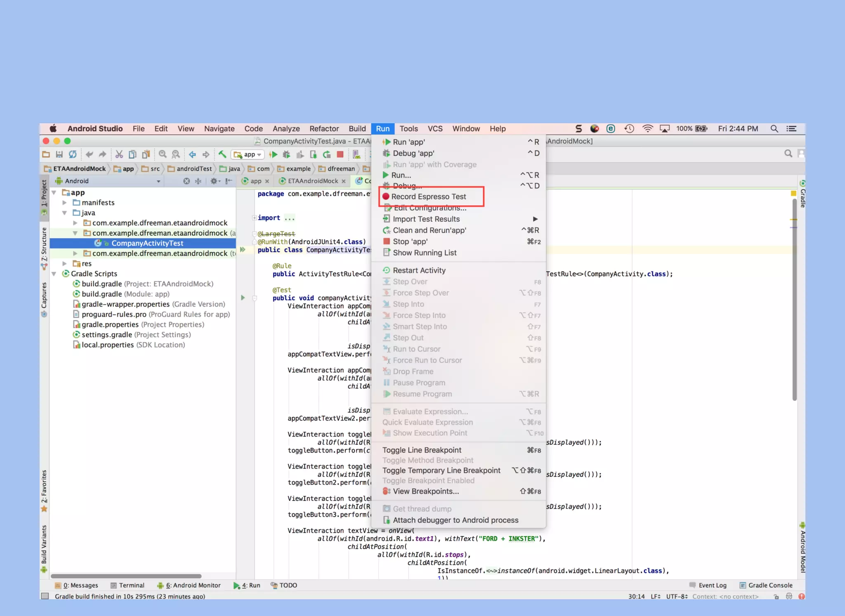This screenshot has height=616, width=845.
Task: Open the Event Log button
Action: coord(708,585)
